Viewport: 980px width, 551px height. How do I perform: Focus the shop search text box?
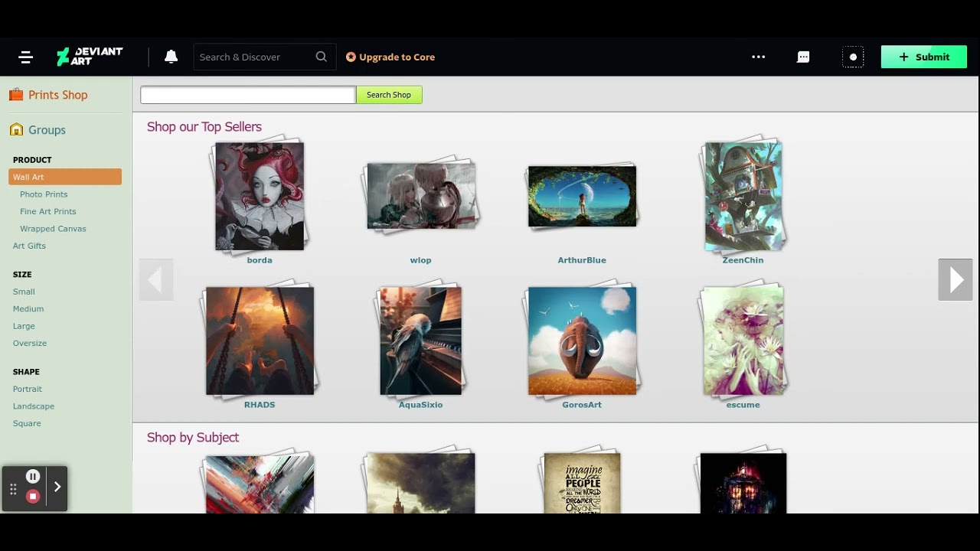click(x=248, y=95)
